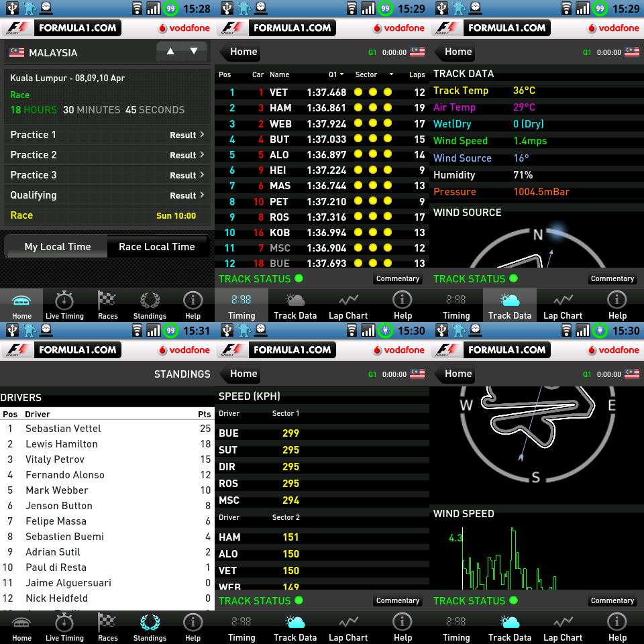Select Lewis Hamilton row in driver standings
The width and height of the screenshot is (644, 644).
pos(107,444)
